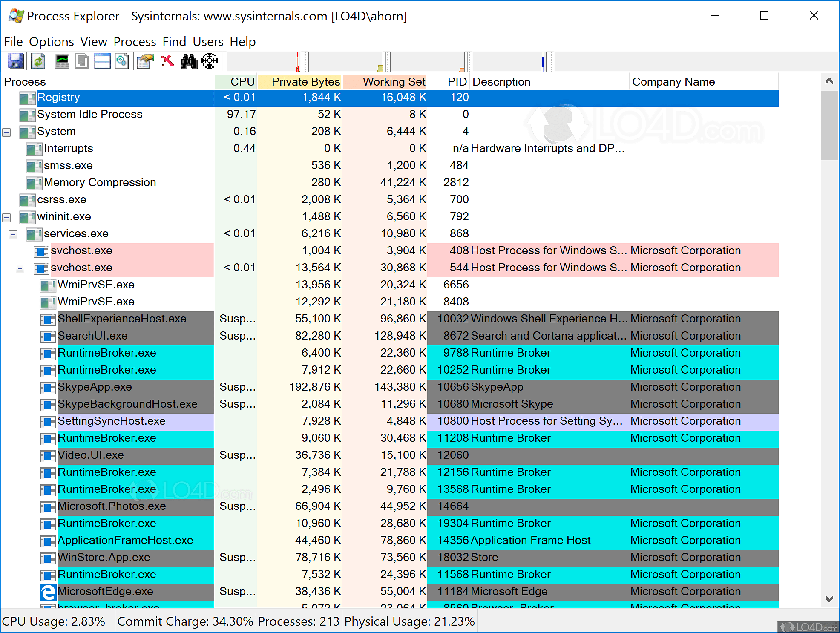Image resolution: width=840 pixels, height=633 pixels.
Task: Click the Kill Process red X icon
Action: (167, 61)
